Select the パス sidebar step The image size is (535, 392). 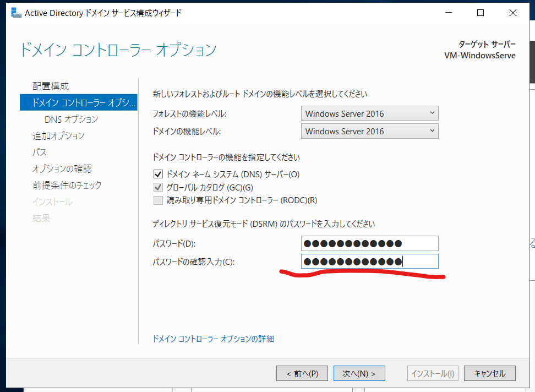coord(40,152)
